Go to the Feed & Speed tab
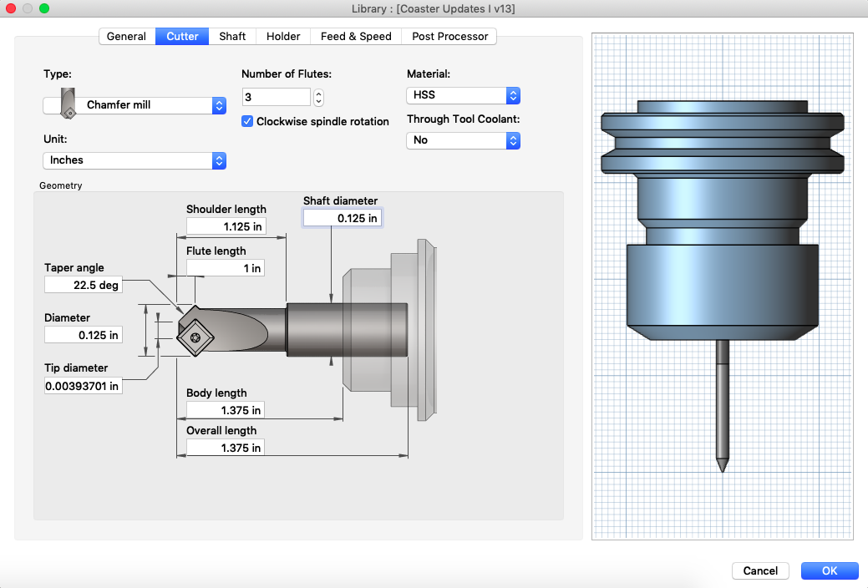 tap(356, 37)
